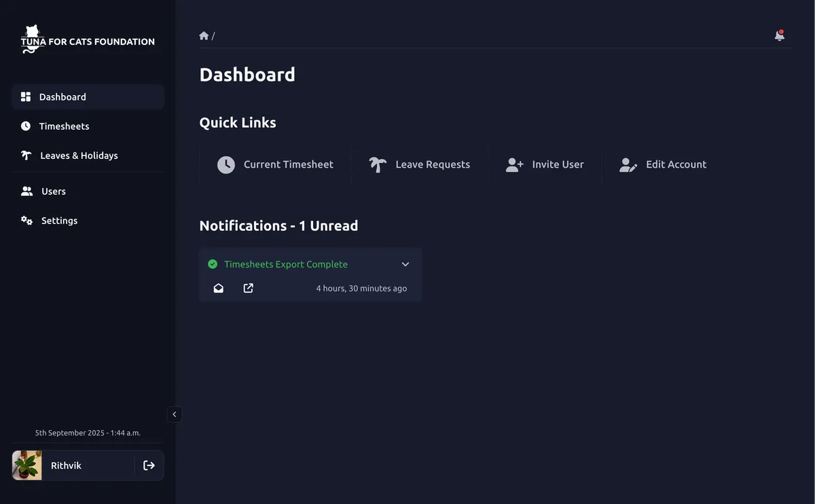815x504 pixels.
Task: Log out using the sidebar logout icon
Action: coord(149,465)
